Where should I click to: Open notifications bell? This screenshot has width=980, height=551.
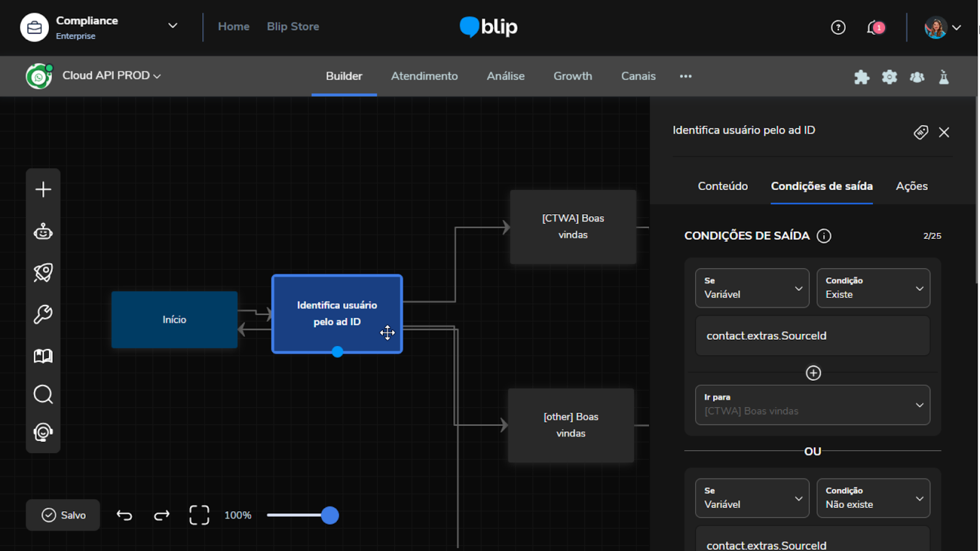click(x=875, y=28)
